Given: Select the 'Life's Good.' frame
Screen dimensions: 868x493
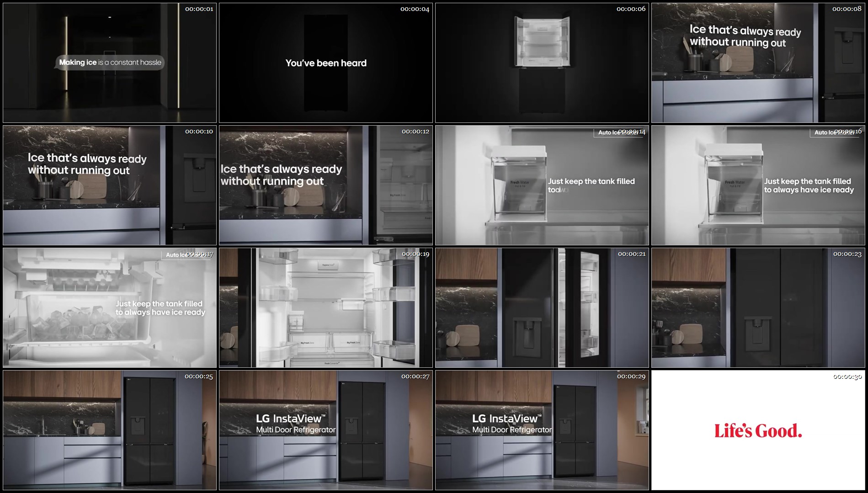Looking at the screenshot, I should click(x=758, y=430).
